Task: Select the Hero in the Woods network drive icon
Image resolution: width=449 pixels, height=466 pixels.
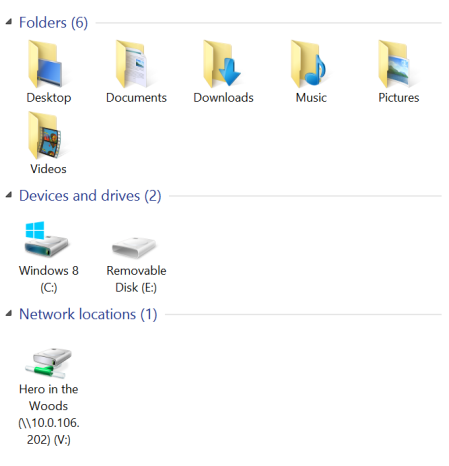Action: [49, 363]
